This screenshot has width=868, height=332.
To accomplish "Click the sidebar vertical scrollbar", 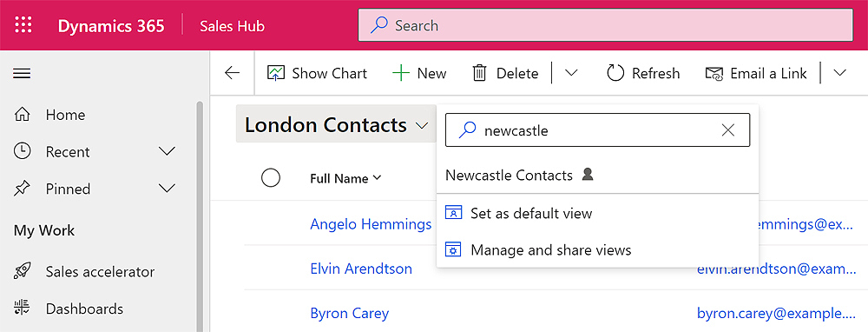I will pos(200,216).
